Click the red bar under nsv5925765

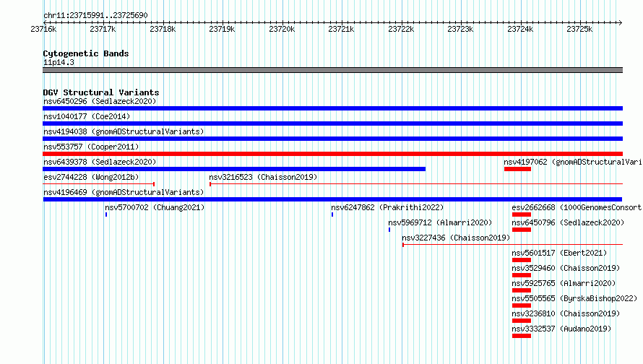522,290
